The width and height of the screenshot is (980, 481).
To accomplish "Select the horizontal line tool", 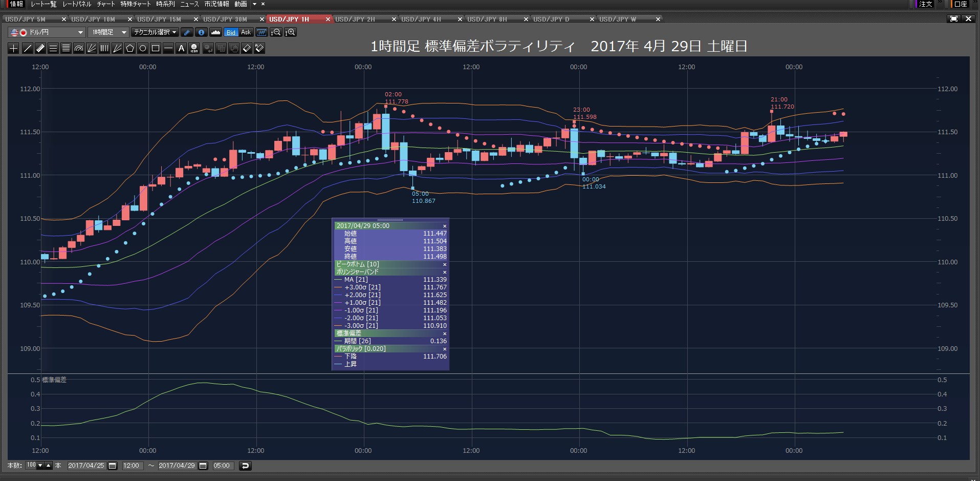I will click(168, 48).
